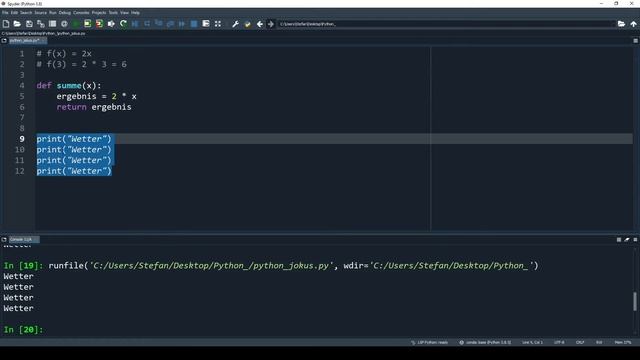
Task: Click the console tab browse button
Action: coord(4,240)
